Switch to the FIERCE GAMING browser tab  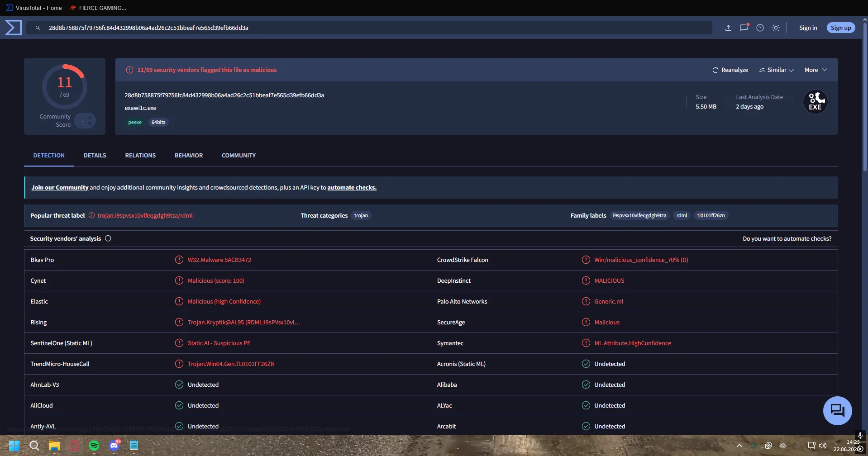[98, 8]
